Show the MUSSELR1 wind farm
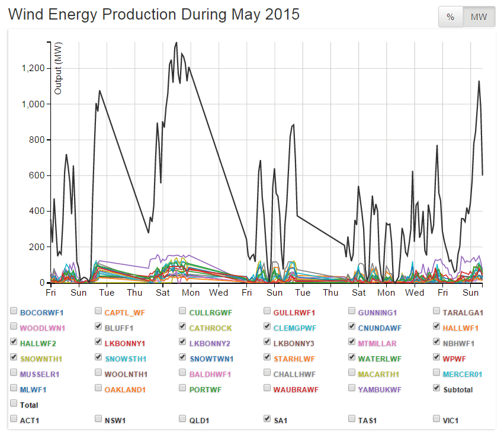Viewport: 504px width, 432px height. click(14, 373)
